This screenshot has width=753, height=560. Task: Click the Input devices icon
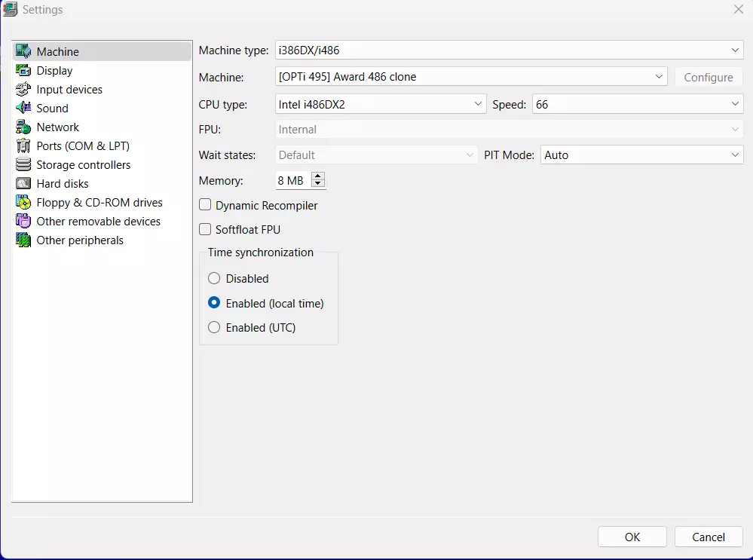[x=23, y=89]
